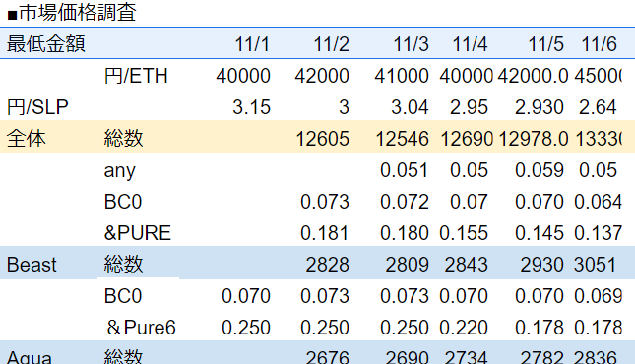Viewport: 635px width, 364px height.
Task: Select the any row label
Action: point(119,171)
